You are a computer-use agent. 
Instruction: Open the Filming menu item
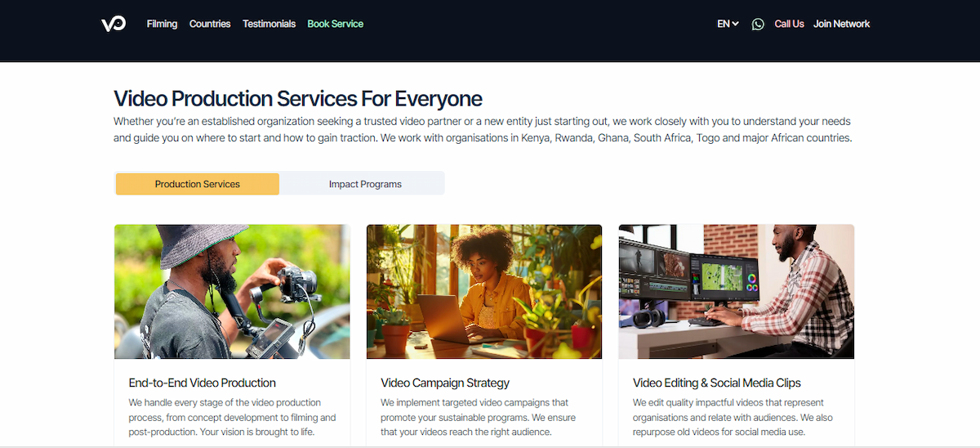pyautogui.click(x=162, y=24)
